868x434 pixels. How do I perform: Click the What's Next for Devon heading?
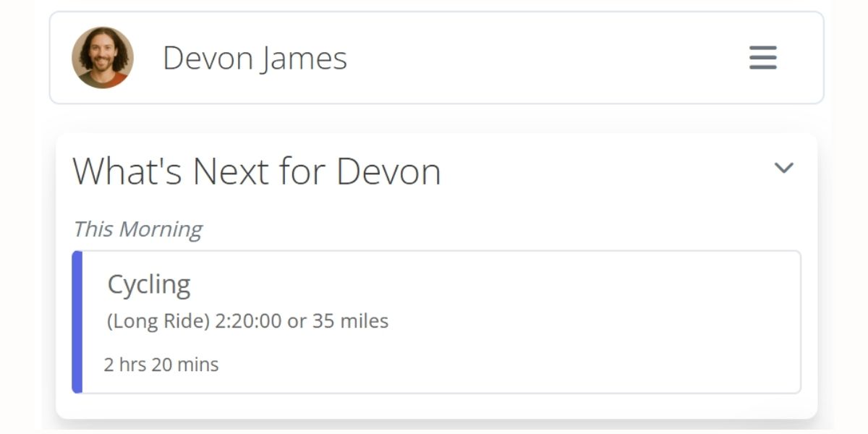pos(256,171)
